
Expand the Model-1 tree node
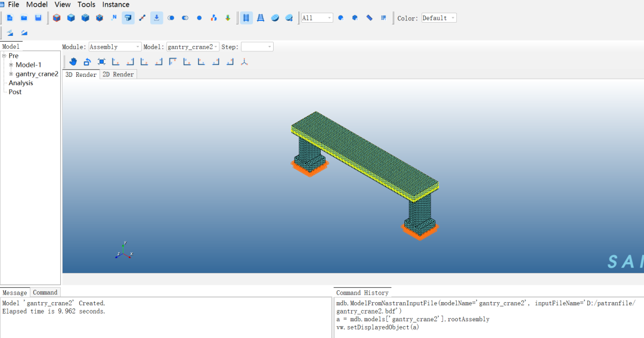coord(11,64)
